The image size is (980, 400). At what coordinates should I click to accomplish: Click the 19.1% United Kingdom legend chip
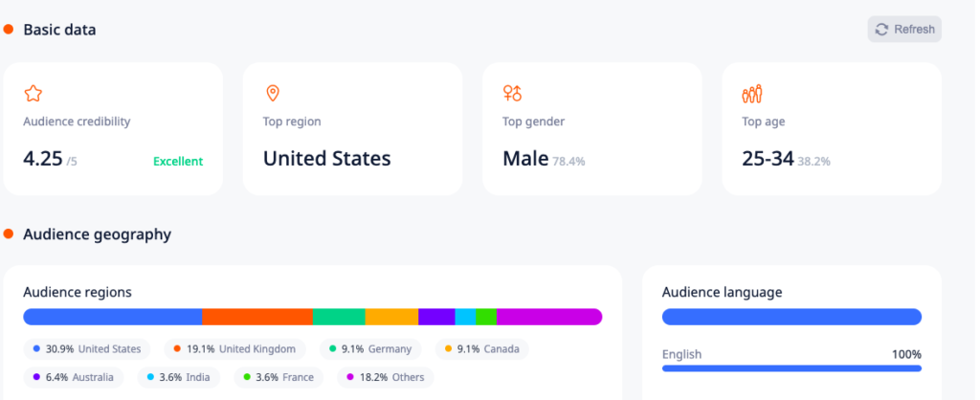235,348
